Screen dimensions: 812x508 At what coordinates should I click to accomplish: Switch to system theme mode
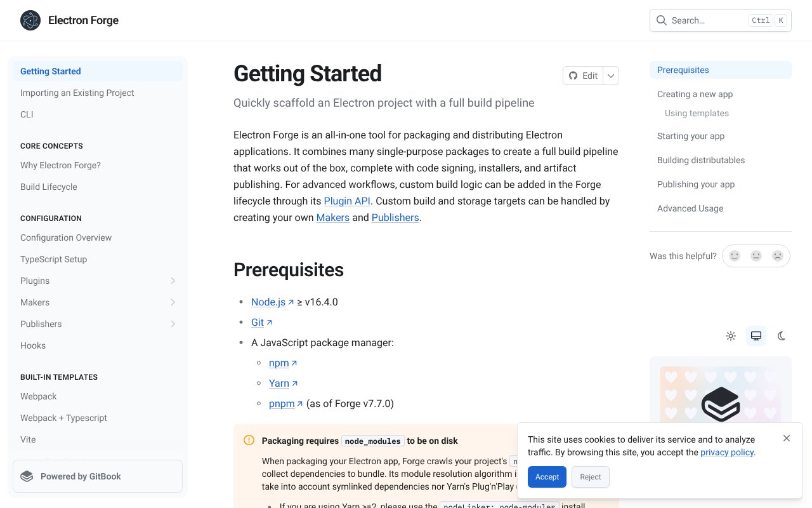pos(756,336)
